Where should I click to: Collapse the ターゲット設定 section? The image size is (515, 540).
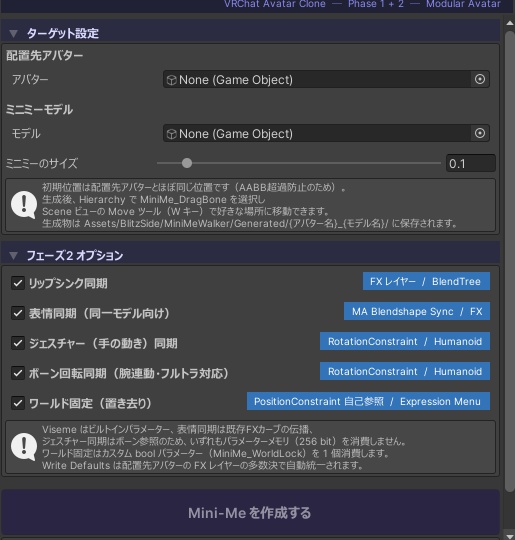(x=13, y=33)
